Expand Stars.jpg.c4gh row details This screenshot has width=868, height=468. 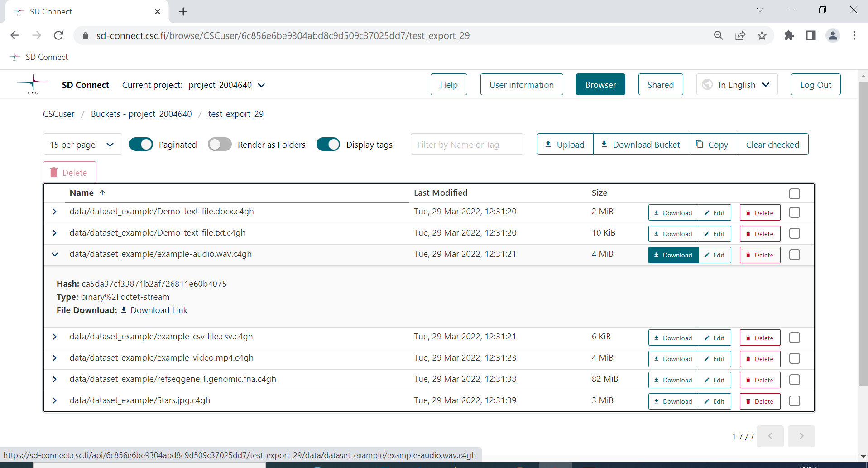[x=55, y=400]
